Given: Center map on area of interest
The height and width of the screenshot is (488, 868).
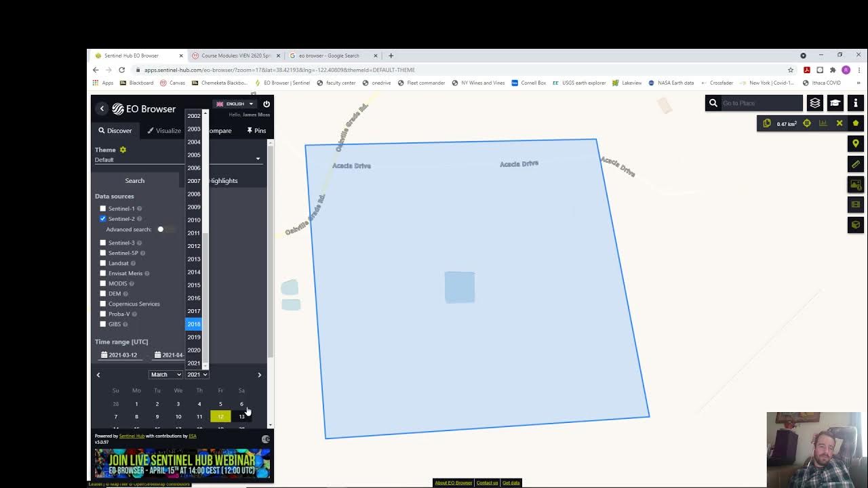Looking at the screenshot, I should pos(807,123).
